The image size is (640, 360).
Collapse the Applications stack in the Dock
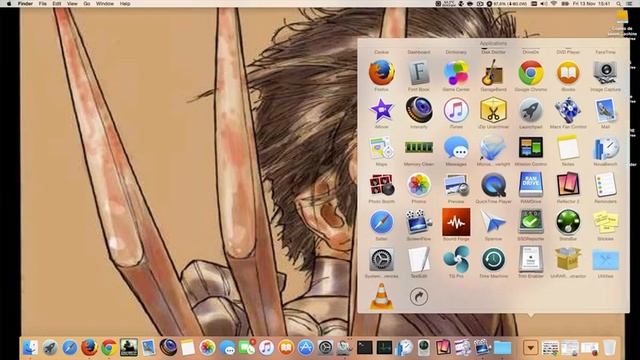pos(531,348)
